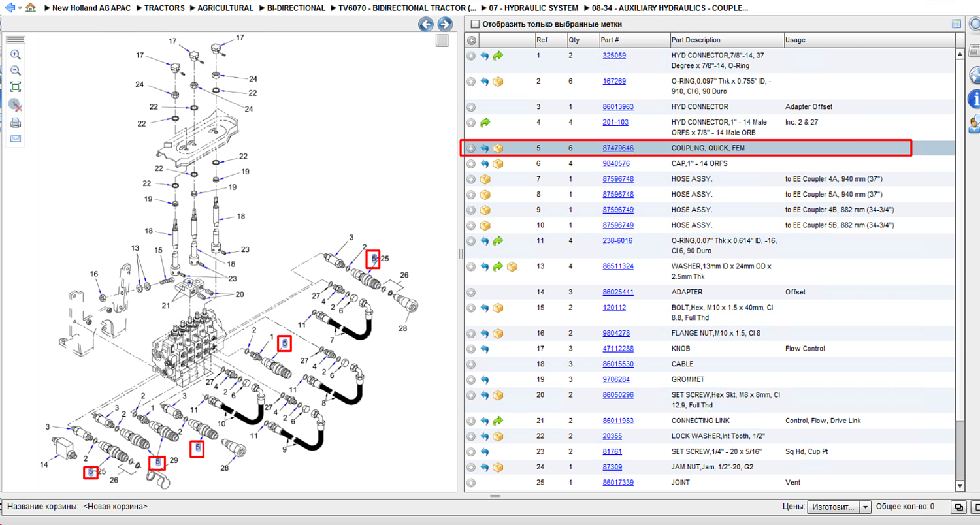Click the parts list scroll down arrow
The height and width of the screenshot is (525, 980).
(960, 486)
